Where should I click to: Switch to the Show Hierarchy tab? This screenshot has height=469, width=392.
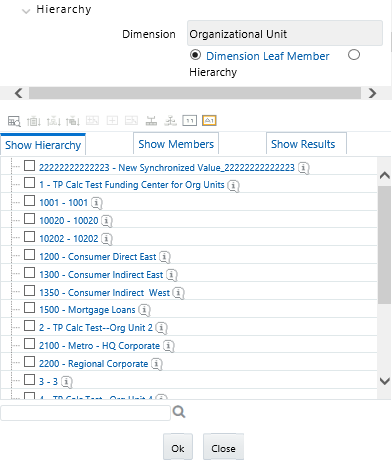tap(43, 145)
